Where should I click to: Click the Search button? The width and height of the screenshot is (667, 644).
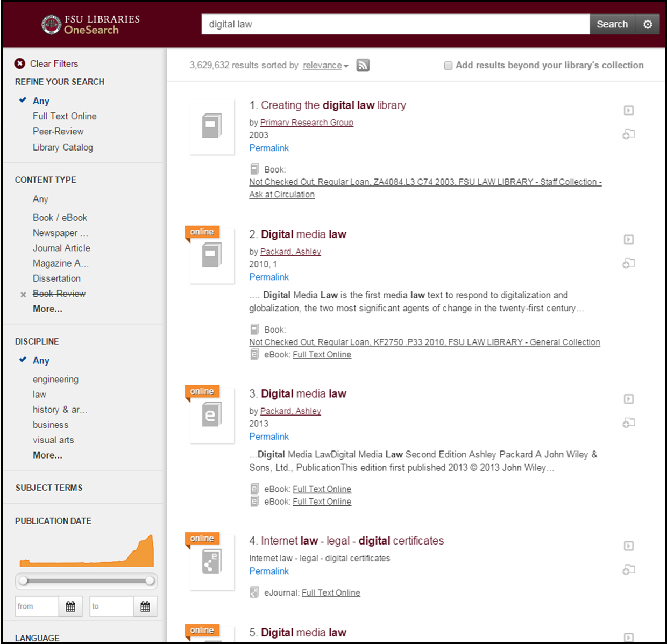[612, 24]
